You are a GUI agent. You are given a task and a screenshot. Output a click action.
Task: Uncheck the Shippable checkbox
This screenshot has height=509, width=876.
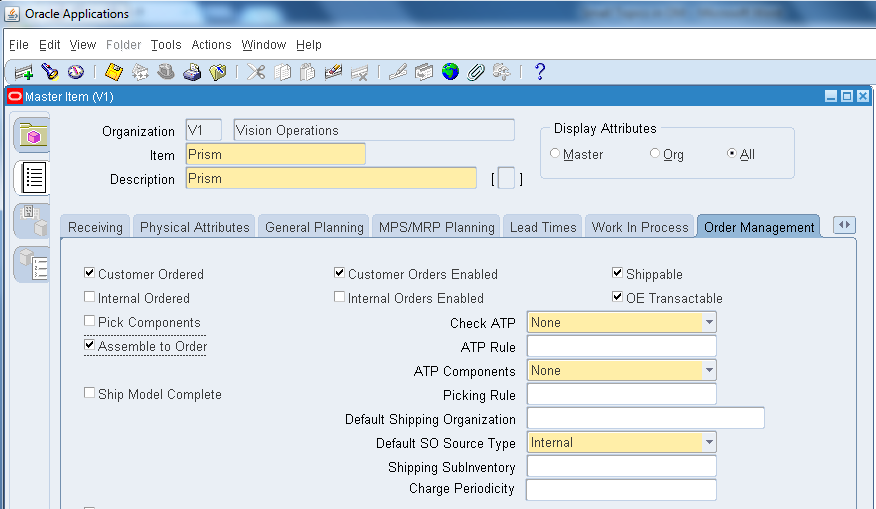coord(617,273)
